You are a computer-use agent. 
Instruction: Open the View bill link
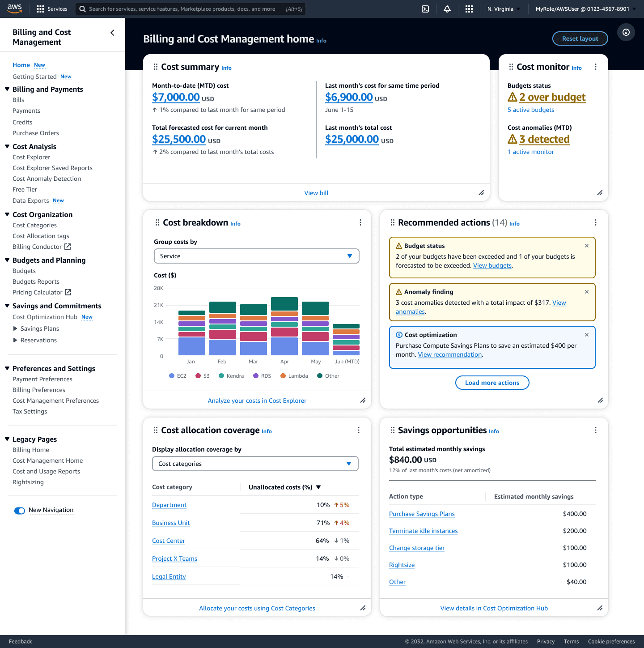pos(316,193)
